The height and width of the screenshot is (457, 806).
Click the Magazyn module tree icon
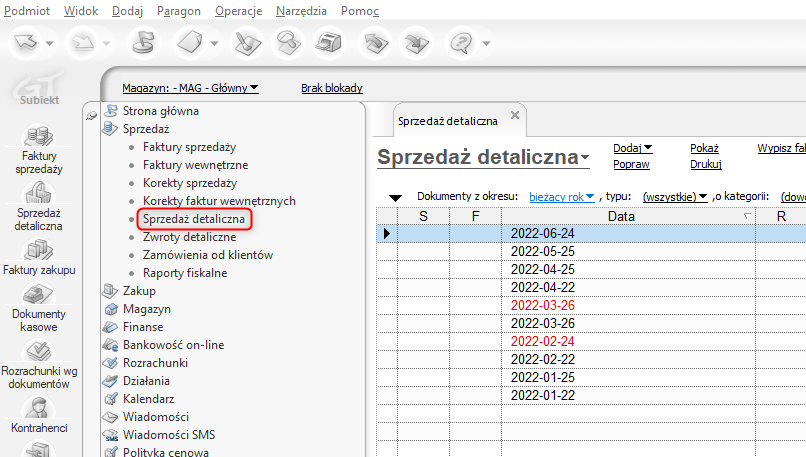tap(111, 309)
